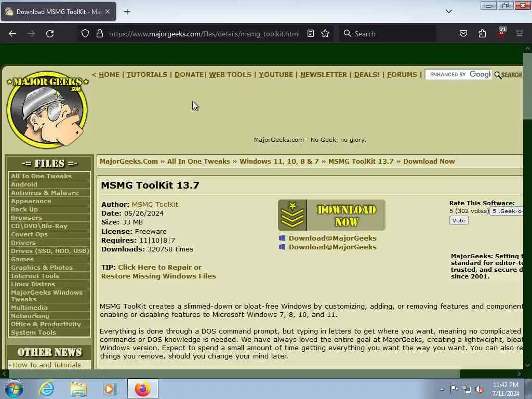Click the Repair or Restore Missing Windows Files tip
This screenshot has height=399, width=532.
(158, 272)
